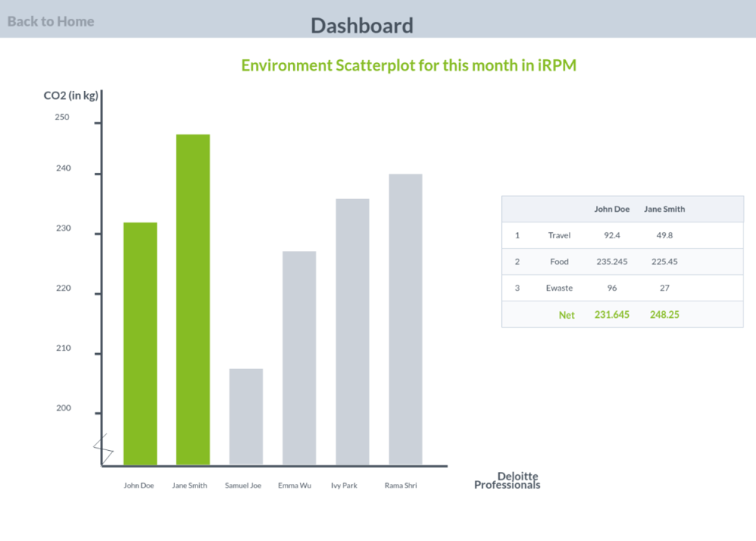
Task: Click the Net row label
Action: tap(567, 315)
